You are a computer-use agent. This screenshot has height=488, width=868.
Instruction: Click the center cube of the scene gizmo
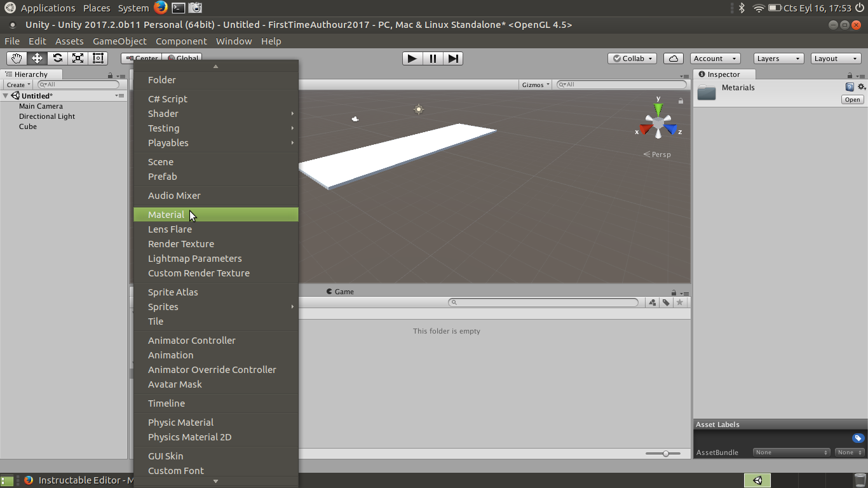point(658,122)
